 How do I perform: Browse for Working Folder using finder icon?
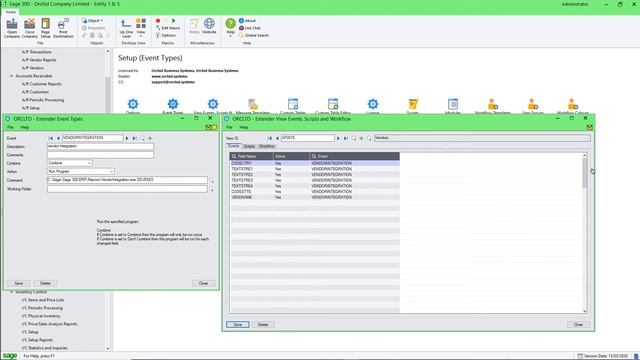[x=211, y=189]
